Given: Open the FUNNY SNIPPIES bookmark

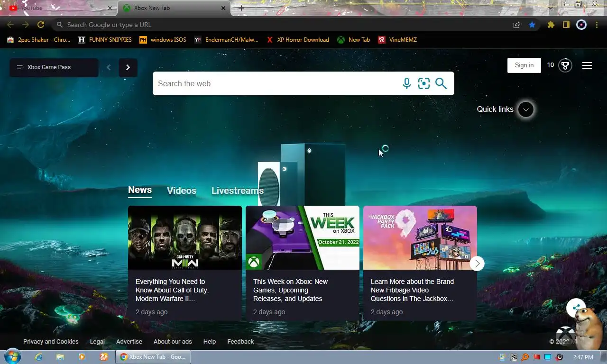Looking at the screenshot, I should [x=105, y=40].
